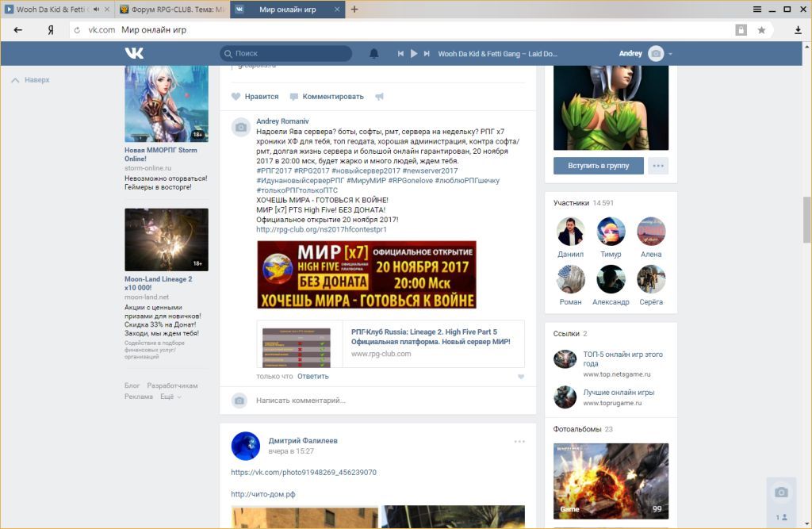Toggle the protect/lock icon in address bar

pyautogui.click(x=741, y=30)
